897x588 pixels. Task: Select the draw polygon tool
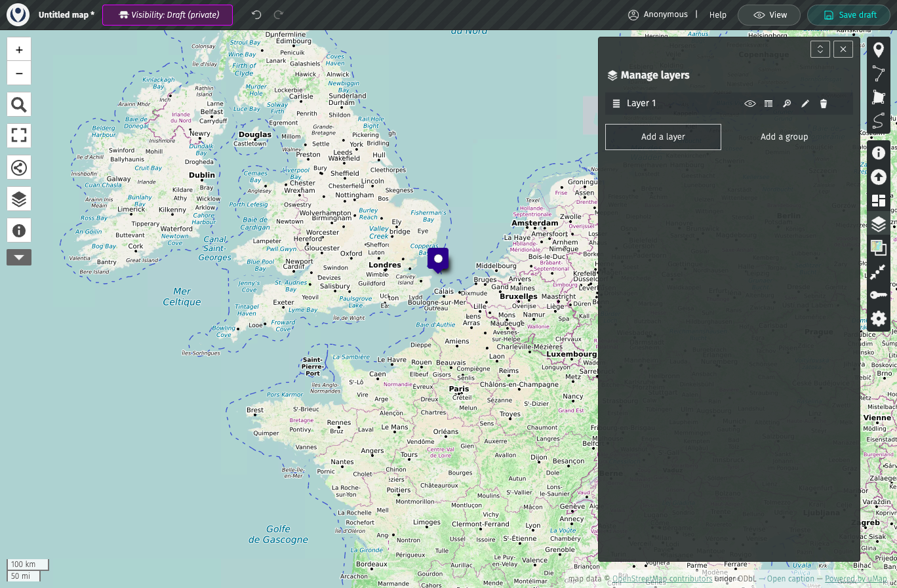coord(879,98)
